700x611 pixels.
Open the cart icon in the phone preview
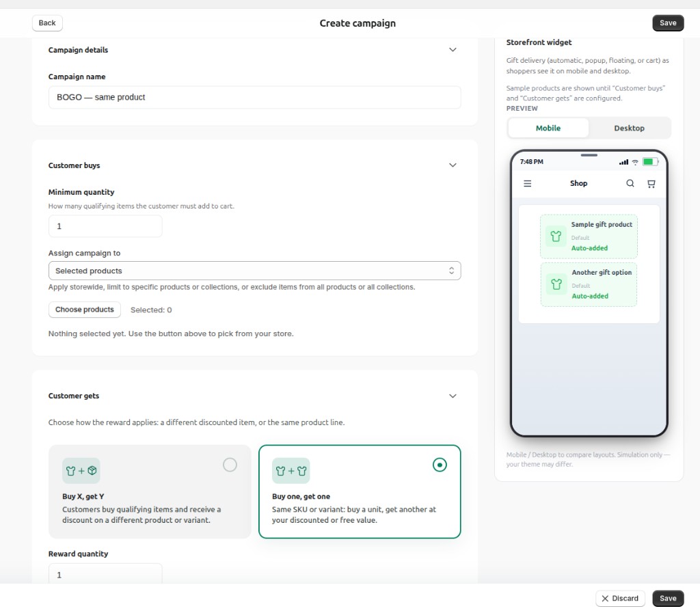(x=651, y=183)
